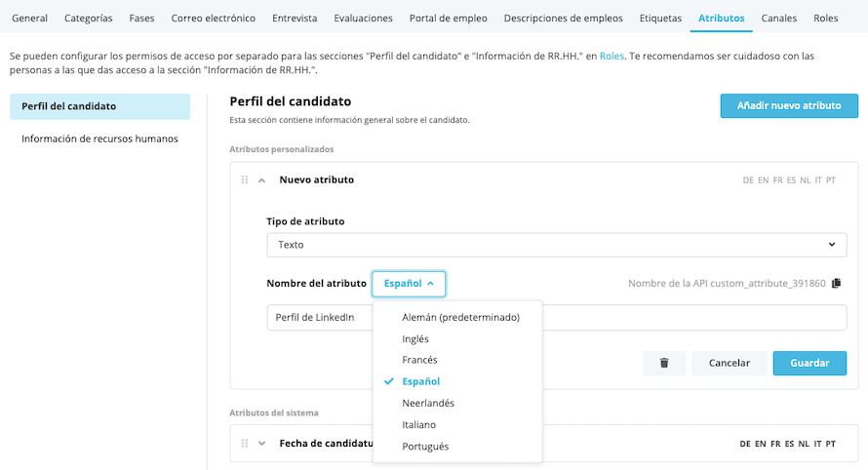
Task: Toggle the Español language selector
Action: coord(409,284)
